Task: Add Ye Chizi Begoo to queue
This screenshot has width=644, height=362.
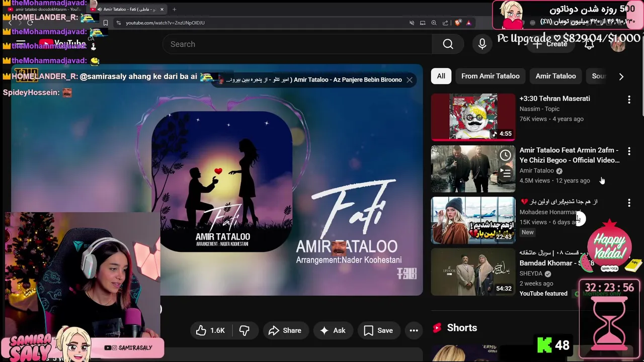Action: coord(505,173)
